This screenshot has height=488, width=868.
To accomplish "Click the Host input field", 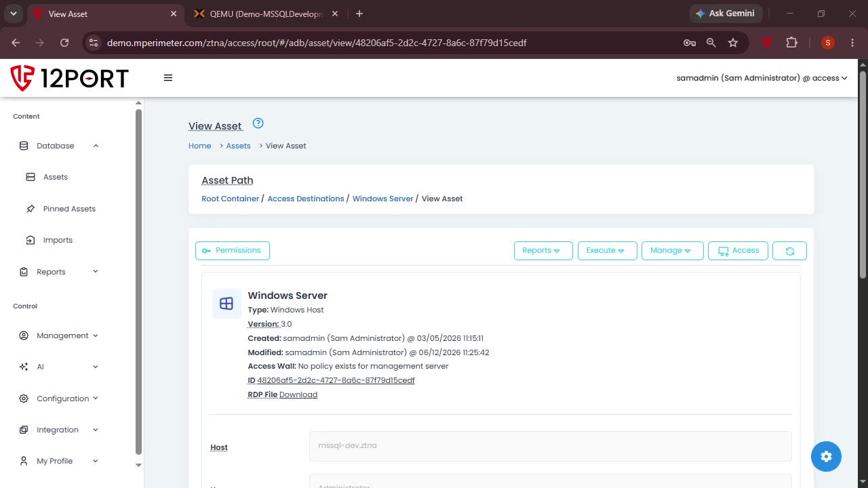I will point(551,446).
